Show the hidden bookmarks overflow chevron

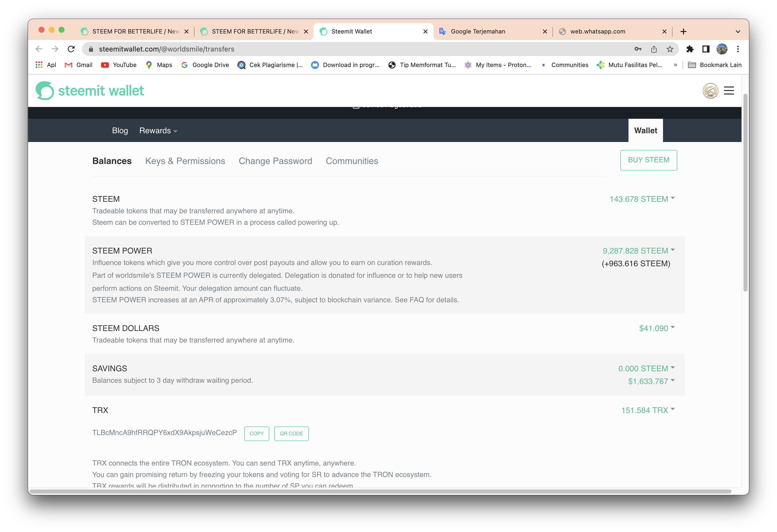point(675,65)
